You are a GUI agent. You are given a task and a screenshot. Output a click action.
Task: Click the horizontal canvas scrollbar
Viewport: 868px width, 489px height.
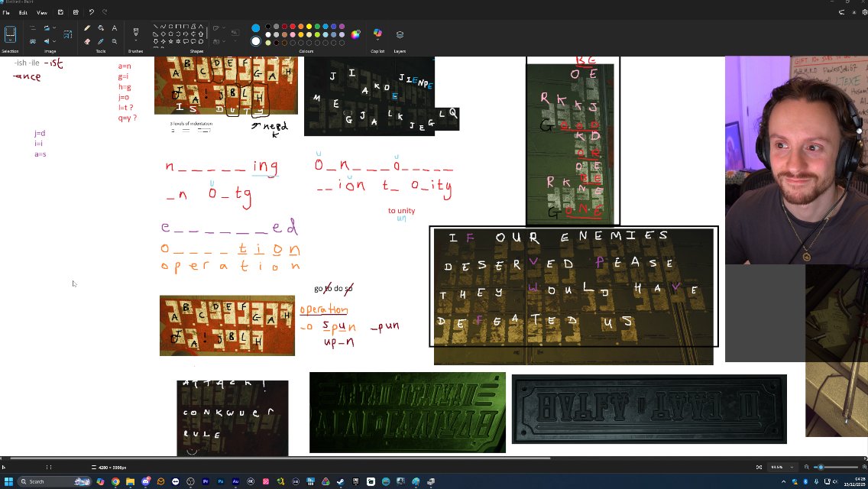click(x=280, y=458)
